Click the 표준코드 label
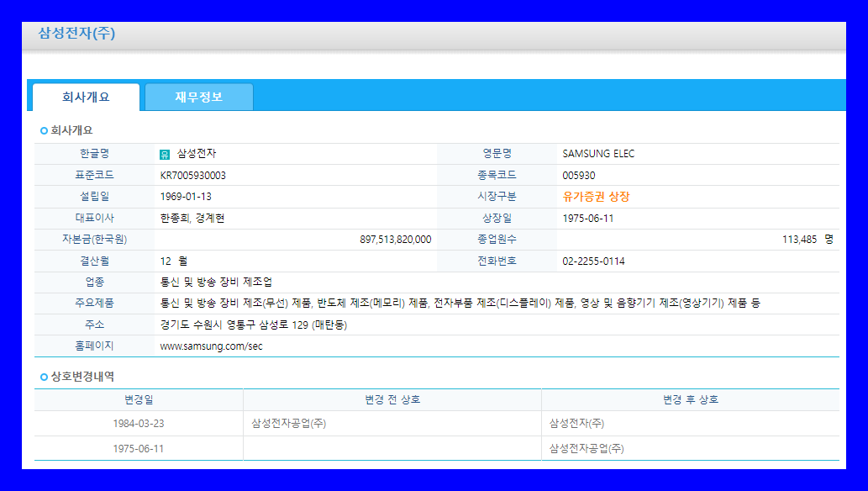 tap(94, 175)
